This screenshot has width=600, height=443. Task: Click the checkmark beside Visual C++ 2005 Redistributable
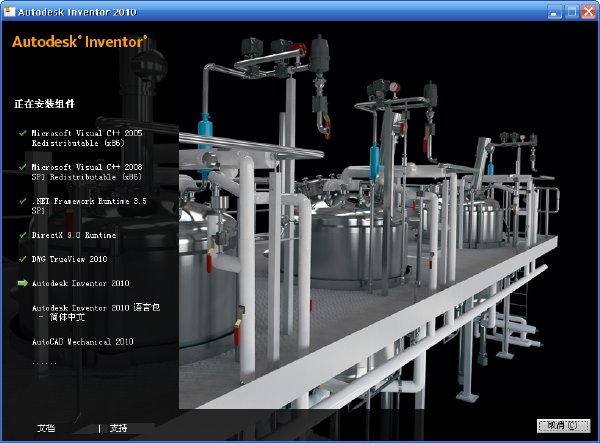point(23,133)
